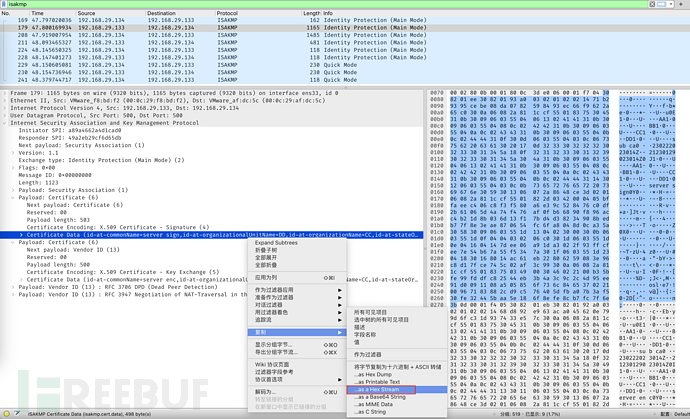Select the Length: 1123 field

[x=37, y=183]
